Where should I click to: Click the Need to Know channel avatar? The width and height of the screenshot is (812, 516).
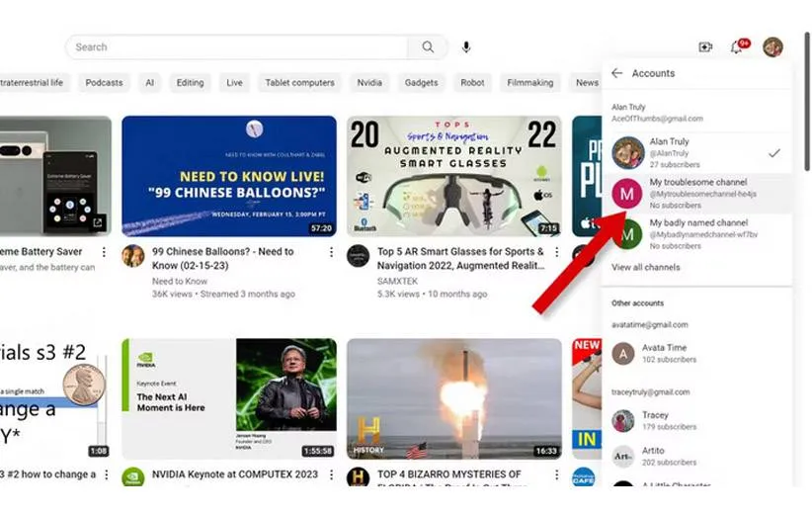tap(133, 257)
